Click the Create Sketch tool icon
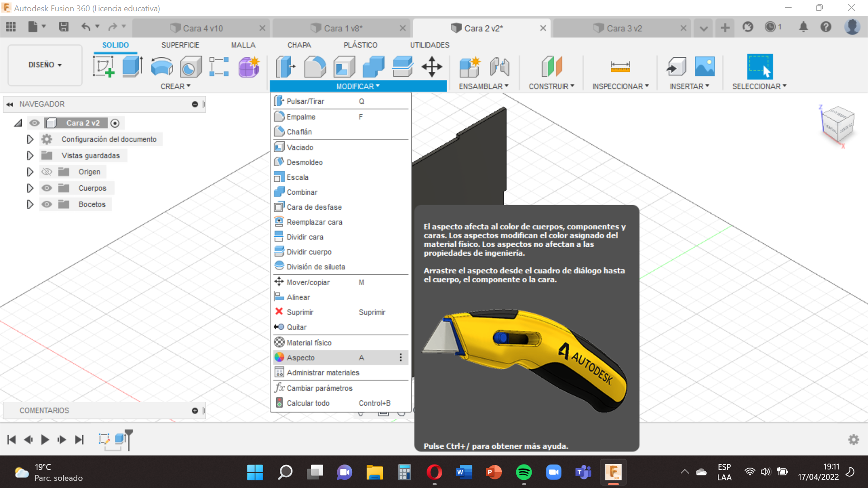 [104, 67]
